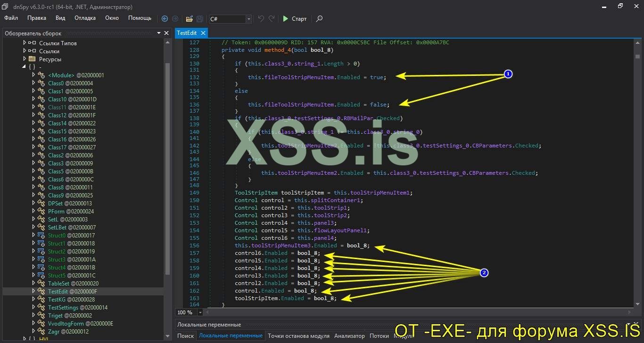
Task: Undo the last action via toolbar
Action: [x=261, y=19]
